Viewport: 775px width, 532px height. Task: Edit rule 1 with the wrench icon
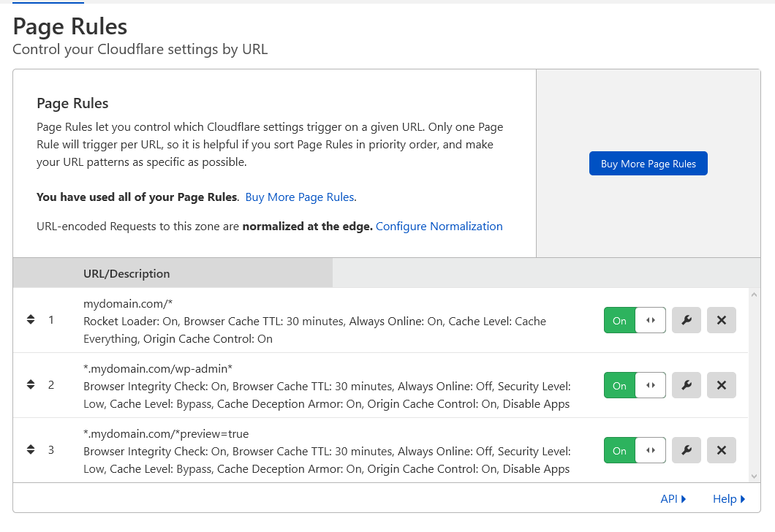(x=686, y=320)
